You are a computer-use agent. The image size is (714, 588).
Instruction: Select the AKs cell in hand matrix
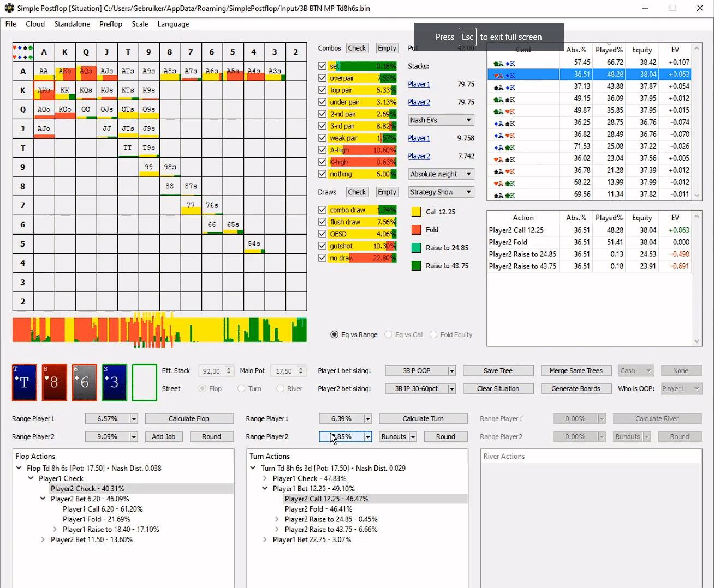[x=65, y=71]
